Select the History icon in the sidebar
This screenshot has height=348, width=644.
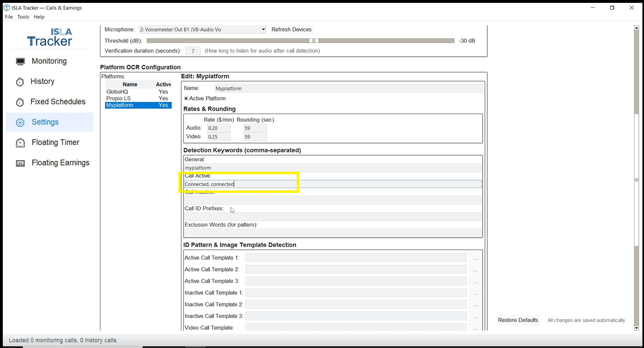coord(20,81)
